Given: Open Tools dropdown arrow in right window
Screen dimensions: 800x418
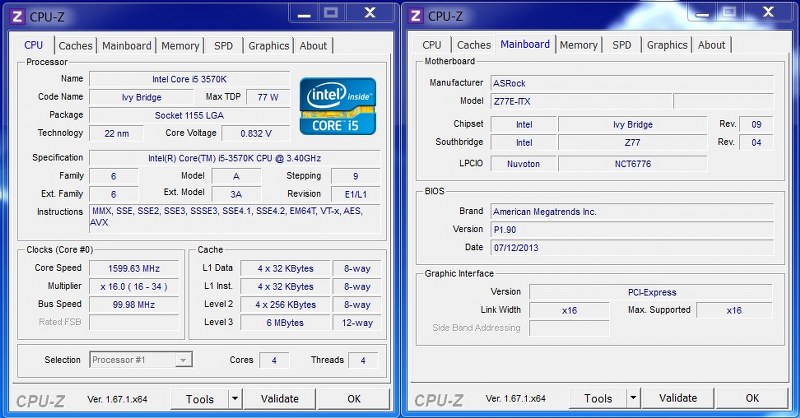Looking at the screenshot, I should click(633, 398).
